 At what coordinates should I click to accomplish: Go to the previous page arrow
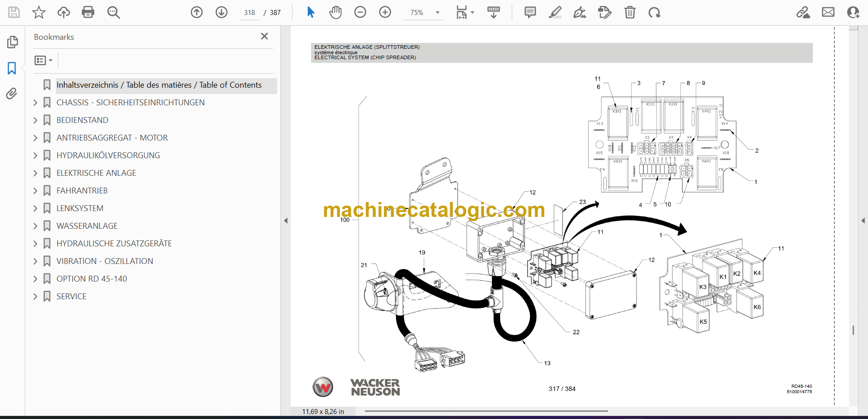pos(197,12)
